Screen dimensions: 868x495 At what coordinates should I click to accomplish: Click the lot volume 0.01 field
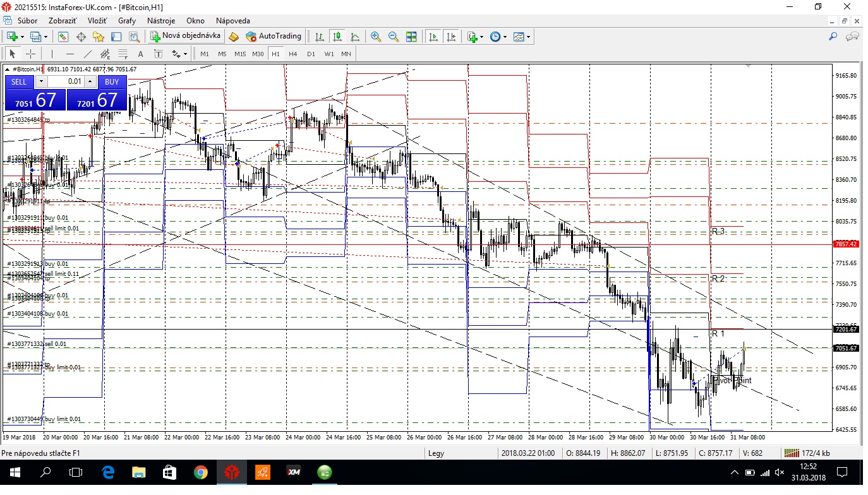point(66,81)
